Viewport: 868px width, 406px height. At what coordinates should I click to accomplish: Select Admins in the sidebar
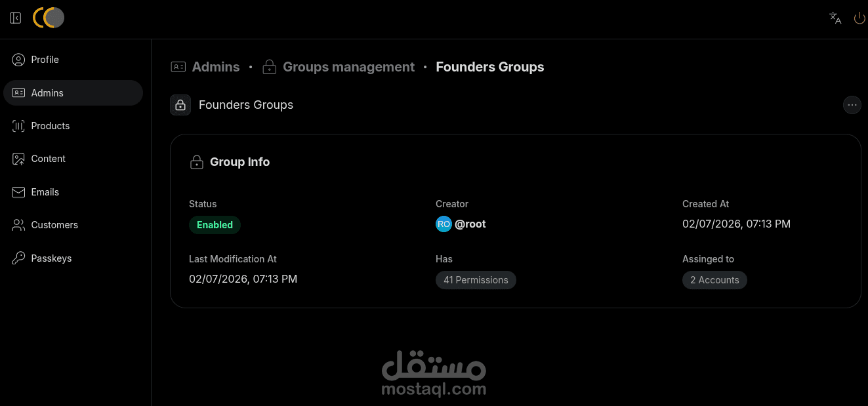pyautogui.click(x=73, y=93)
